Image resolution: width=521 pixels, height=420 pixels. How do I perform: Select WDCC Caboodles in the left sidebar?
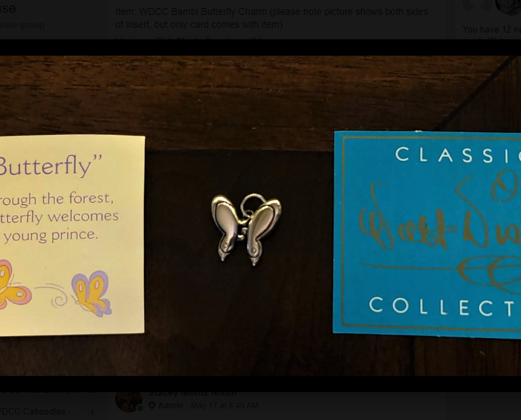40,411
